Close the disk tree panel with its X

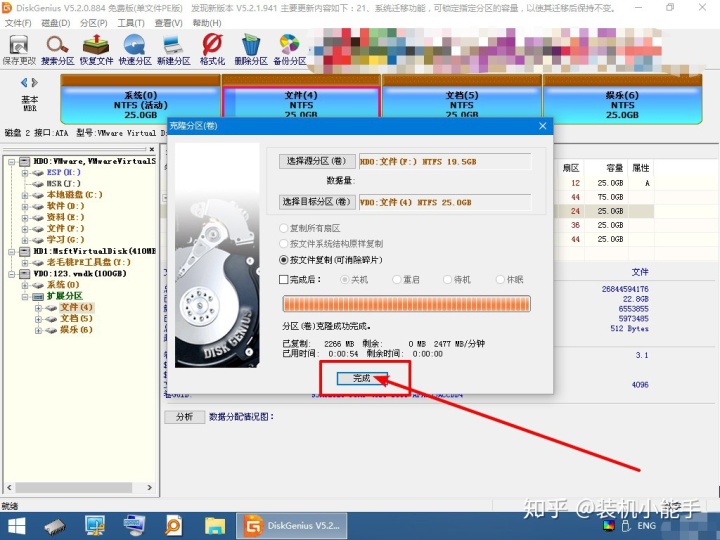152,149
